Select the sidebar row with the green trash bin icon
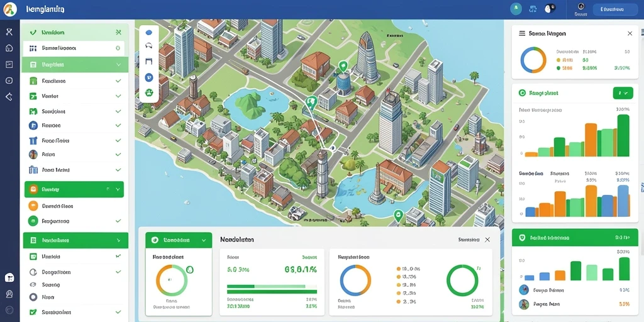 coord(75,81)
